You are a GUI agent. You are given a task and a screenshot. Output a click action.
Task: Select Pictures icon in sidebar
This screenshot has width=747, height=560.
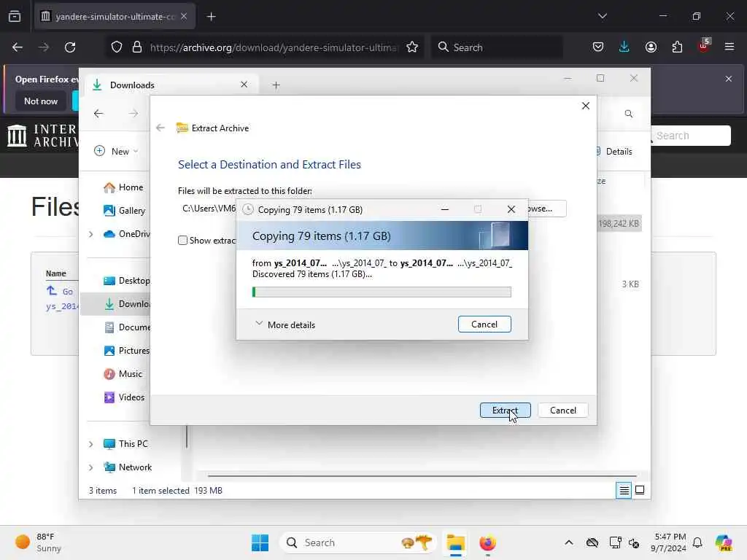tap(109, 351)
